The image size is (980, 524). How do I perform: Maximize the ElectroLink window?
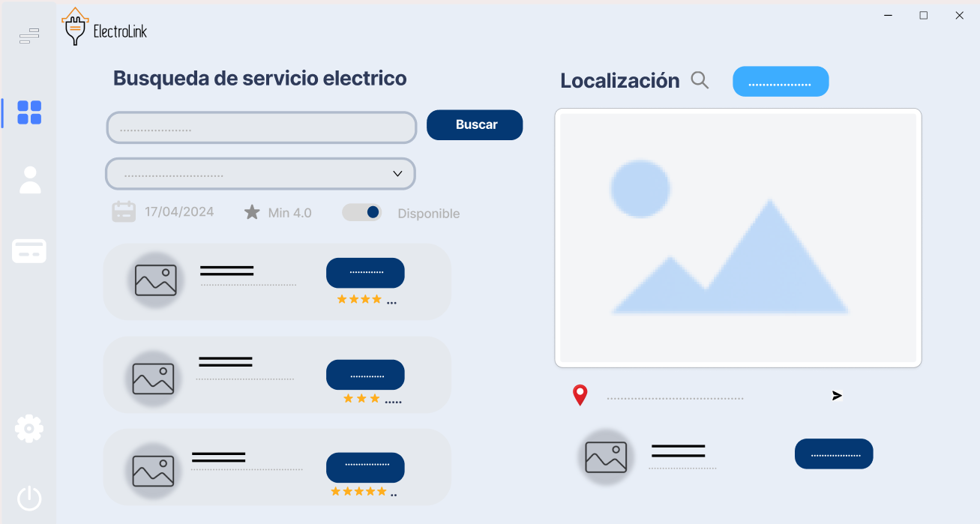924,15
